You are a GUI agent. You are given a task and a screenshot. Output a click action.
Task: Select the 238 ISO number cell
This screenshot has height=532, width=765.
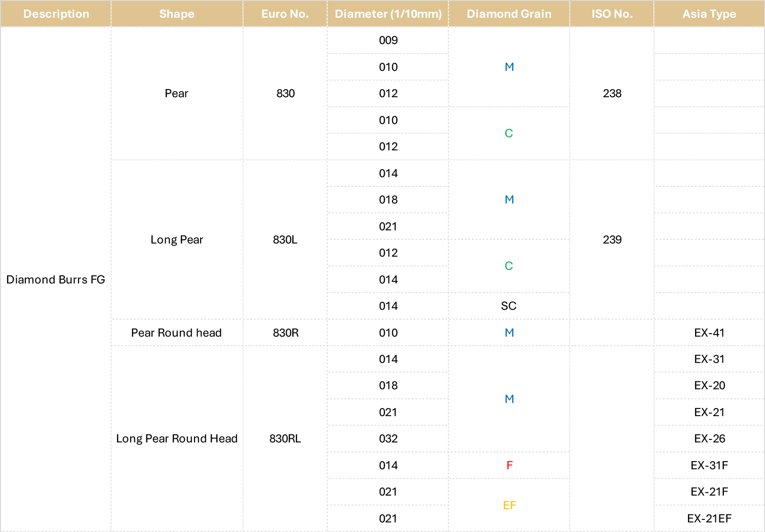(x=612, y=93)
